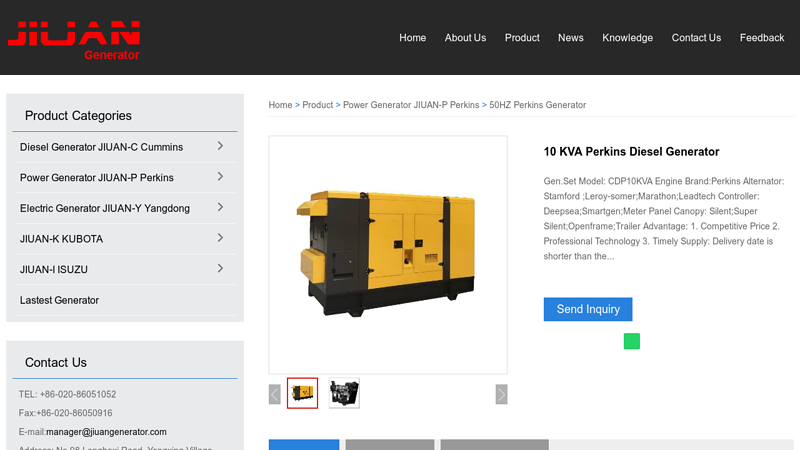Click Home in the breadcrumb
The image size is (800, 450).
point(280,105)
